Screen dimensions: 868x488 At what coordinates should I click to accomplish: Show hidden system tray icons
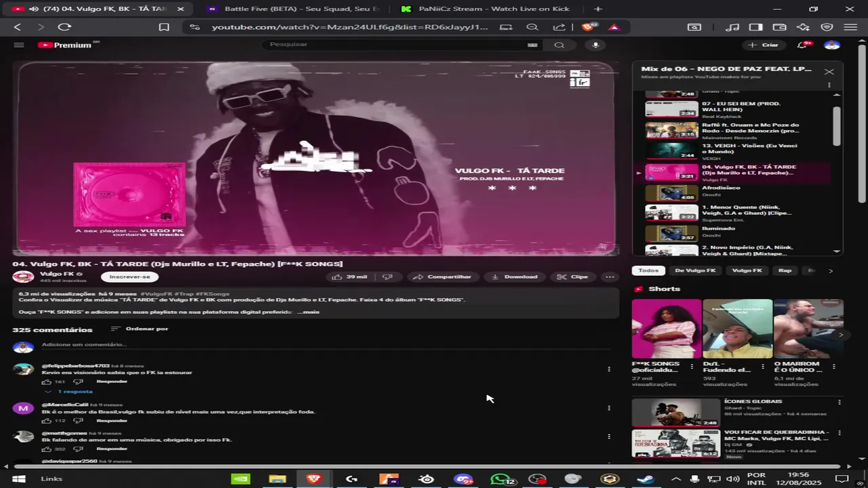(x=675, y=479)
